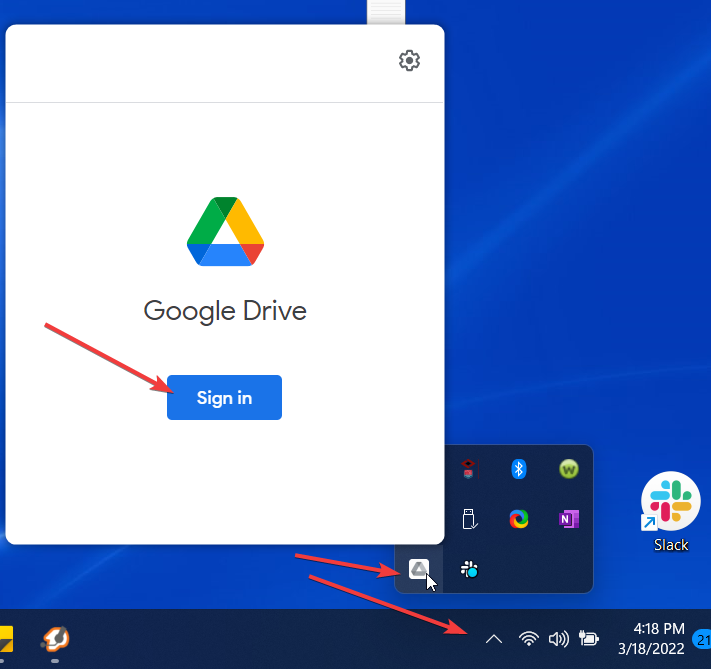Click the safely remove hardware USB icon

click(469, 519)
